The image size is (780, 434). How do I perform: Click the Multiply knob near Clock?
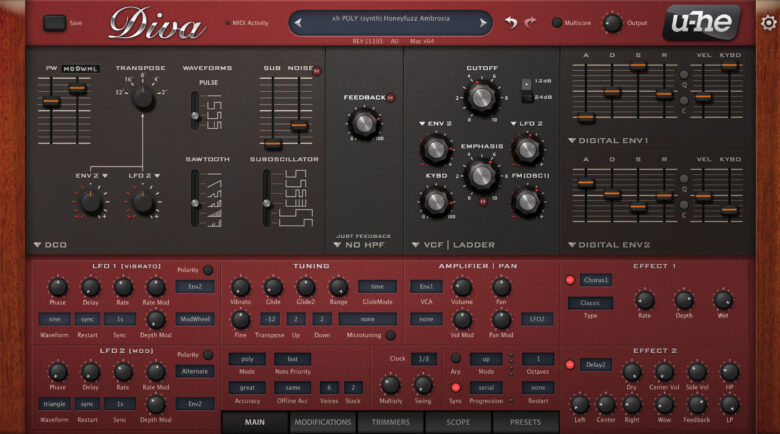point(390,385)
